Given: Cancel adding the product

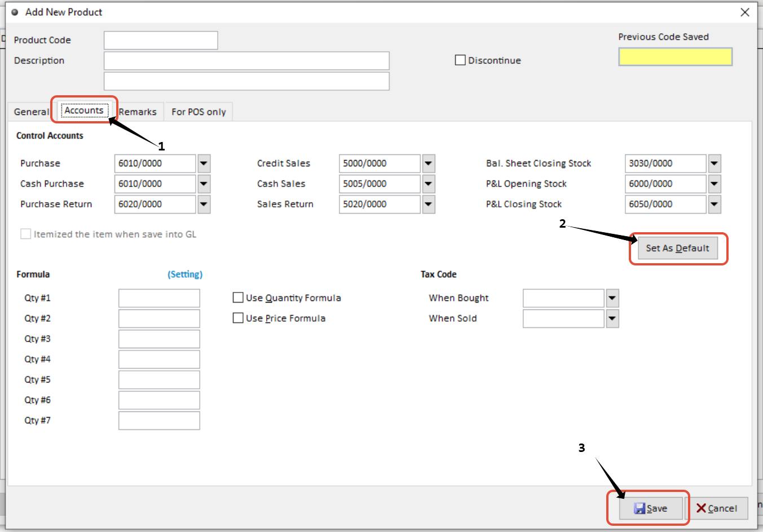Looking at the screenshot, I should coord(717,508).
